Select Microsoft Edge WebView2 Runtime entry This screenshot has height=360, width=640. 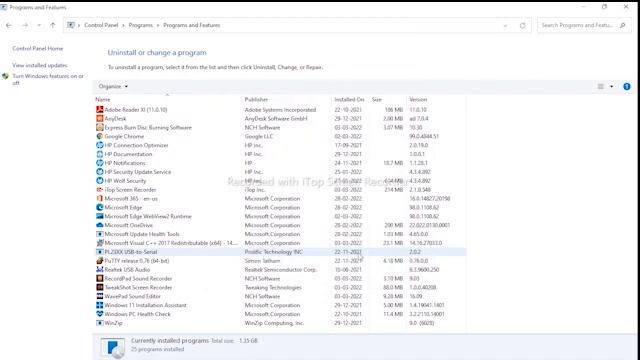coord(148,216)
